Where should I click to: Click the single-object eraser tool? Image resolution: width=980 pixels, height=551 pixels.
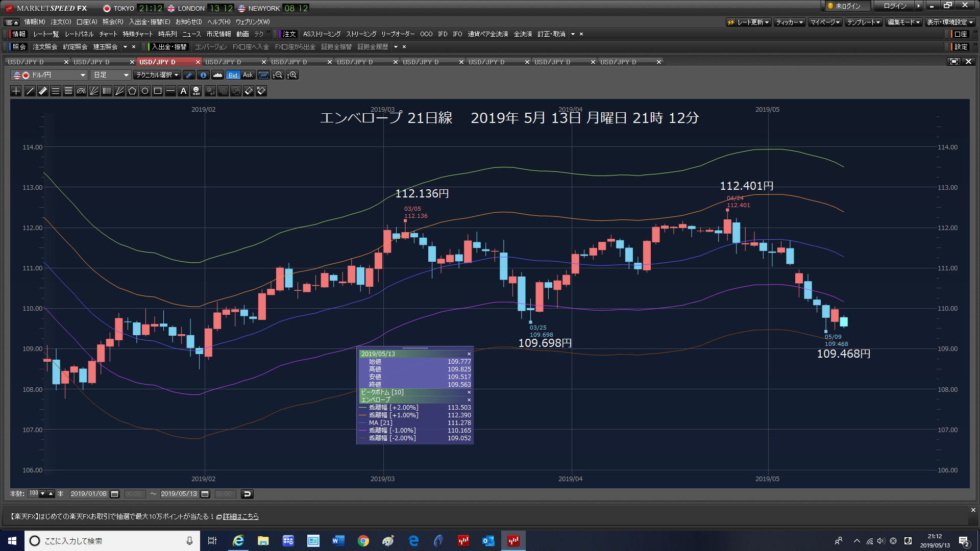pyautogui.click(x=249, y=91)
